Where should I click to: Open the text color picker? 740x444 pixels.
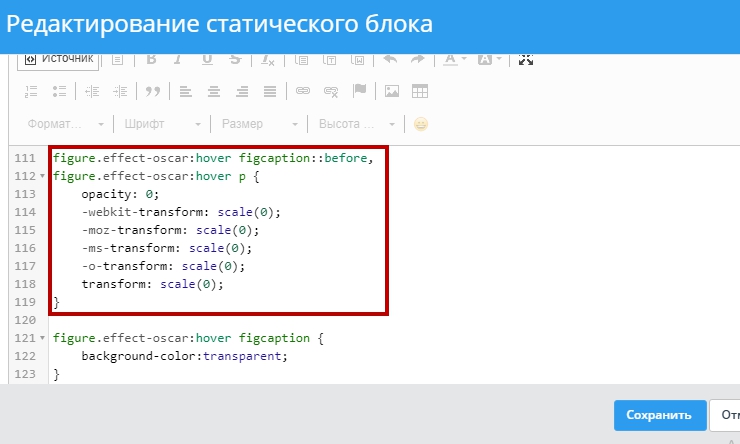[x=455, y=59]
